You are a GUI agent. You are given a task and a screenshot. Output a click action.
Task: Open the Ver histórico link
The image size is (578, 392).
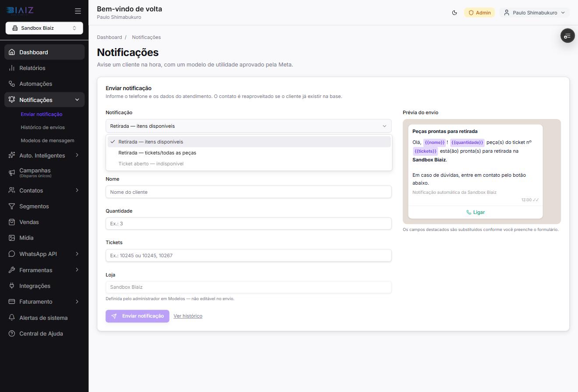(188, 316)
